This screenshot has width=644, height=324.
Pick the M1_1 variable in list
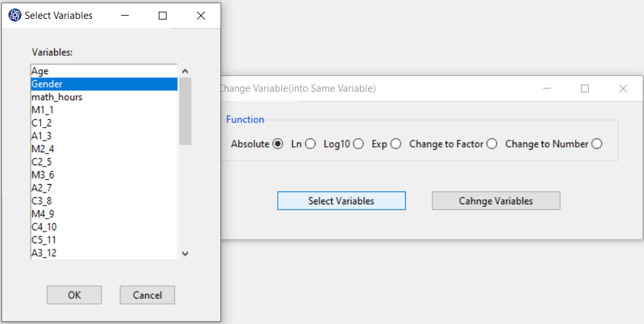point(104,110)
